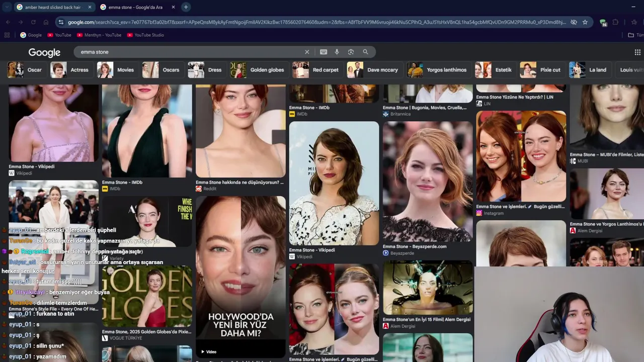
Task: Open the 'HOLYWOOD'DA YENİ BİR YÜZ DAHA MI?' video
Action: coord(240,277)
